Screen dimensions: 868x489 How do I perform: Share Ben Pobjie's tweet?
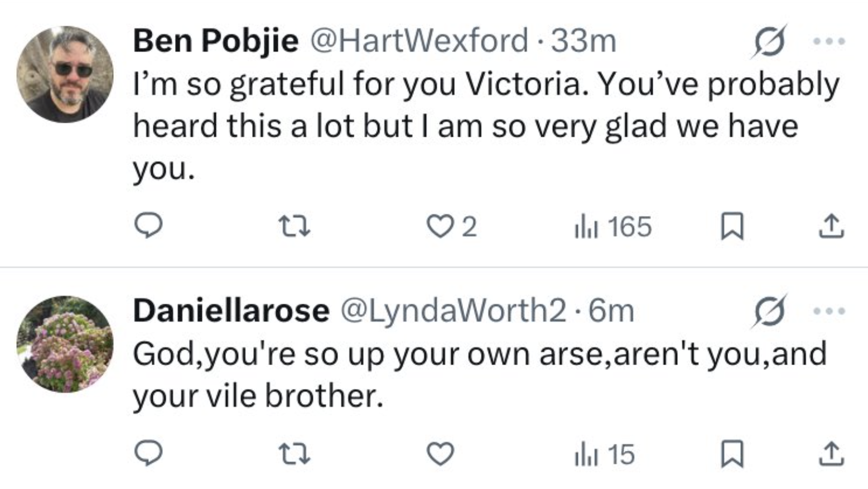tap(831, 227)
